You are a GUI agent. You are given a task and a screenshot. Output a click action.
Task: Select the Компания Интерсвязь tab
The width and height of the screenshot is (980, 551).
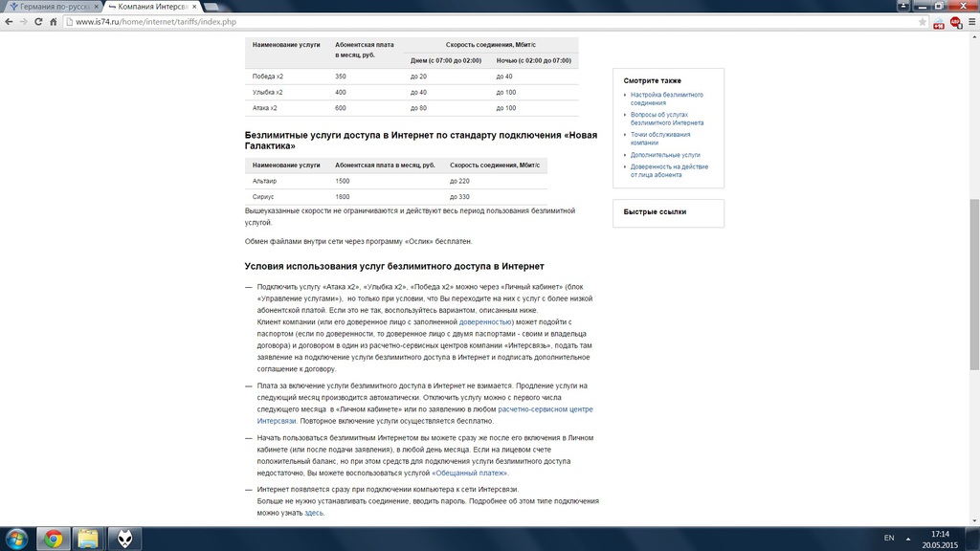151,7
